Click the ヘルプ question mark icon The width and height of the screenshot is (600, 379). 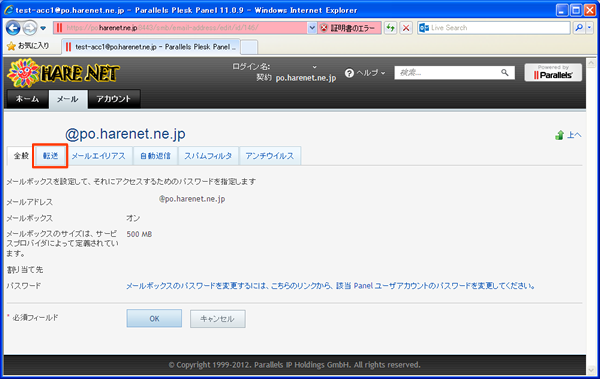pos(349,73)
